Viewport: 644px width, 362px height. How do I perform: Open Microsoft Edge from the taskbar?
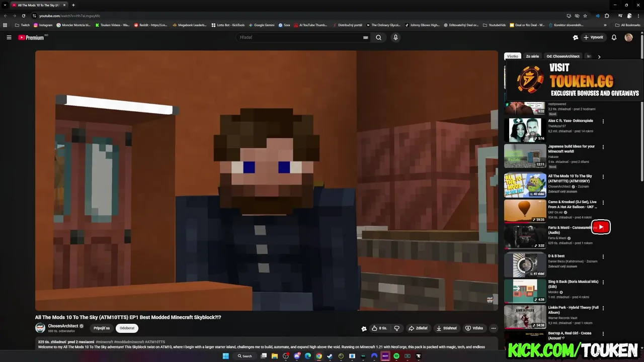[308, 356]
